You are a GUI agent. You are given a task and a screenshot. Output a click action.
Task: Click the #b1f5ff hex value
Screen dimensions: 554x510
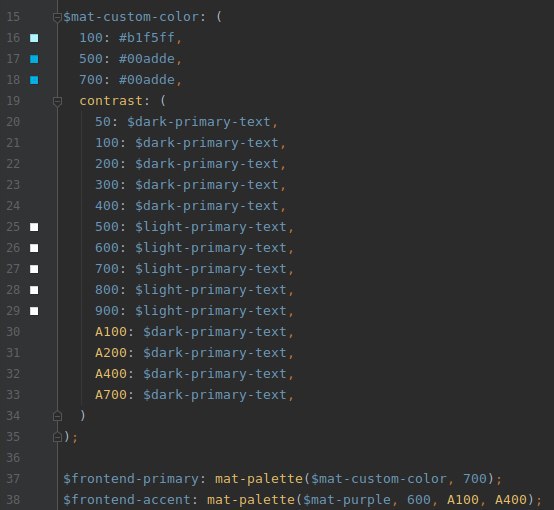[147, 37]
